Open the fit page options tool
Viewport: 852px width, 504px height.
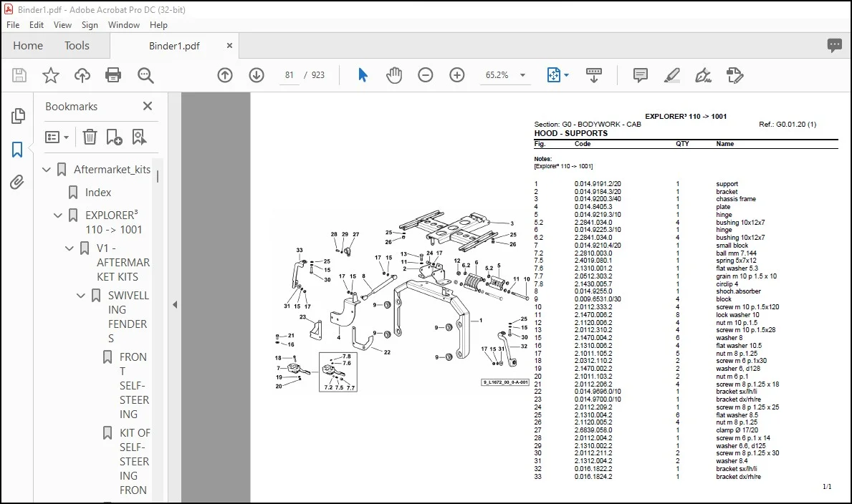[x=554, y=75]
